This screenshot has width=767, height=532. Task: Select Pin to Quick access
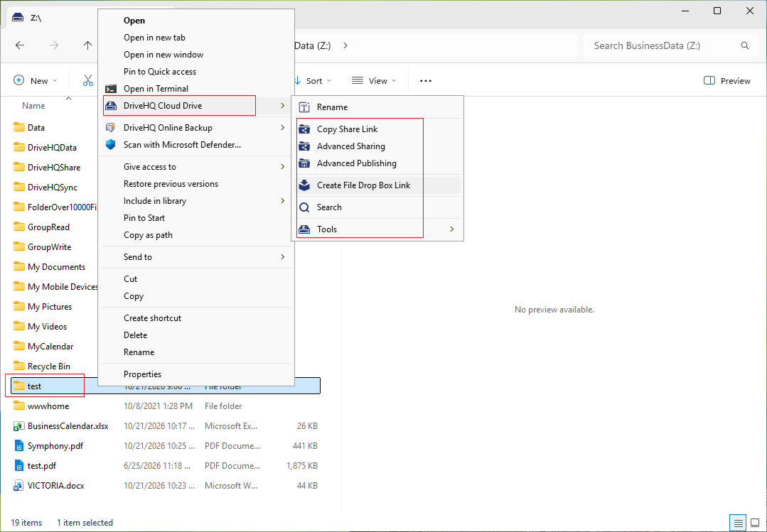196,72
